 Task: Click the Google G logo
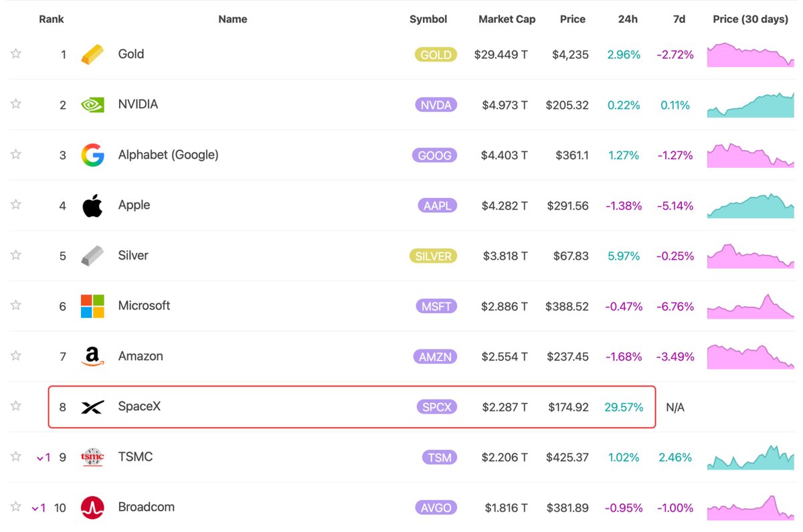coord(92,155)
